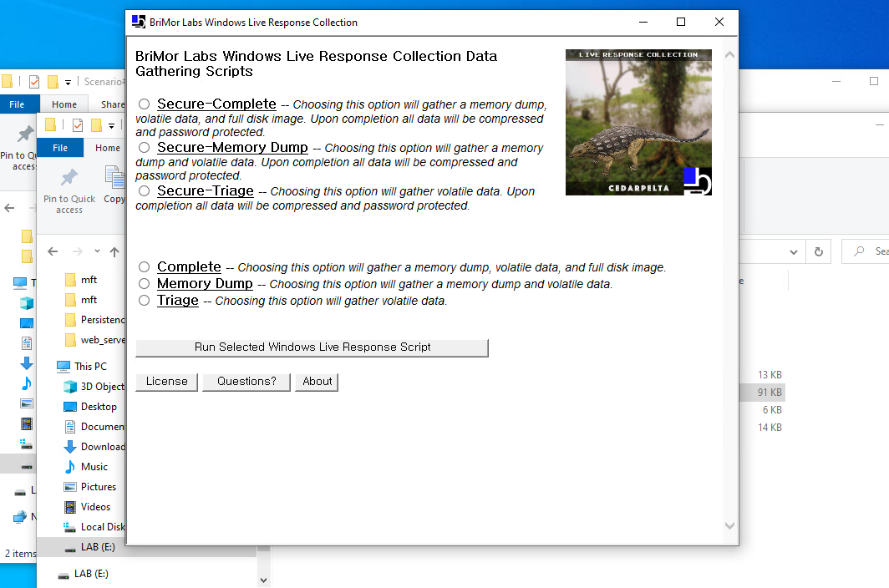Open Quick Access Toolbar dropdown in back Explorer
The height and width of the screenshot is (588, 889).
[x=68, y=83]
